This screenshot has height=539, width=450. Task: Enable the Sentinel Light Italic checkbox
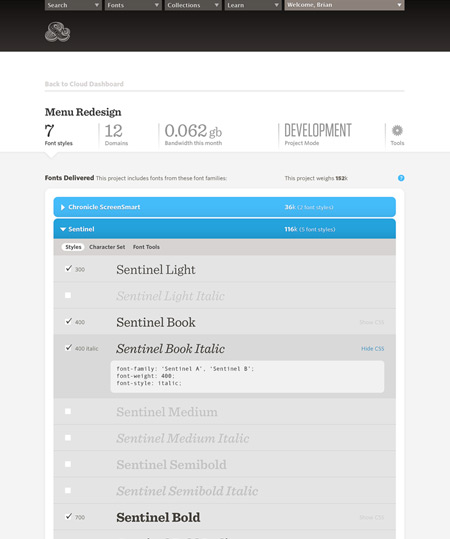coord(68,295)
